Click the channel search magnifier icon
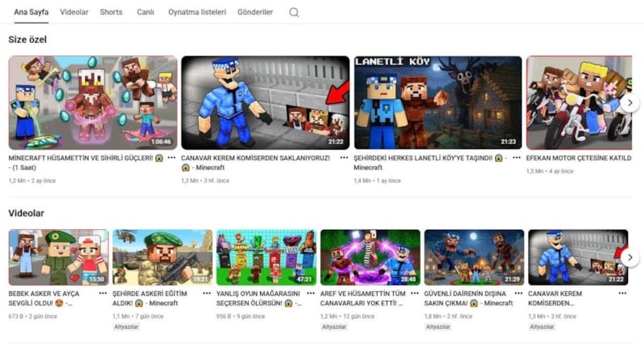Image resolution: width=644 pixels, height=345 pixels. [294, 13]
